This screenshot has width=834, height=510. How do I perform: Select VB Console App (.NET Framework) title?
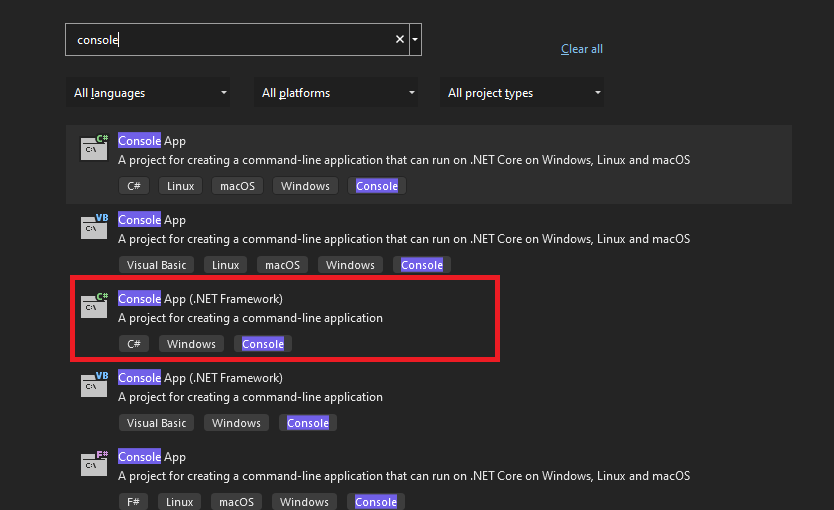pyautogui.click(x=200, y=378)
